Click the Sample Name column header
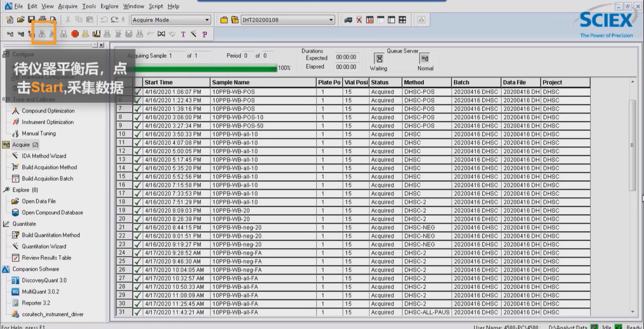Screen dimensions: 644x329 231,82
